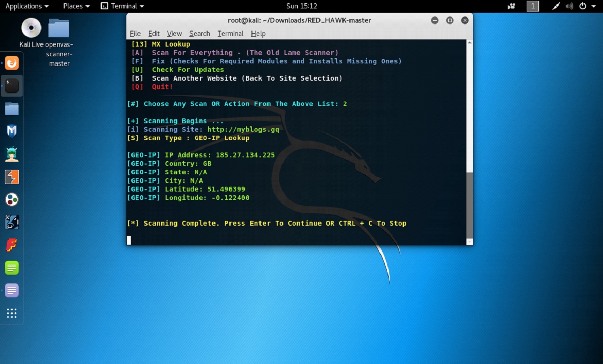Close the terminal window

tap(465, 20)
